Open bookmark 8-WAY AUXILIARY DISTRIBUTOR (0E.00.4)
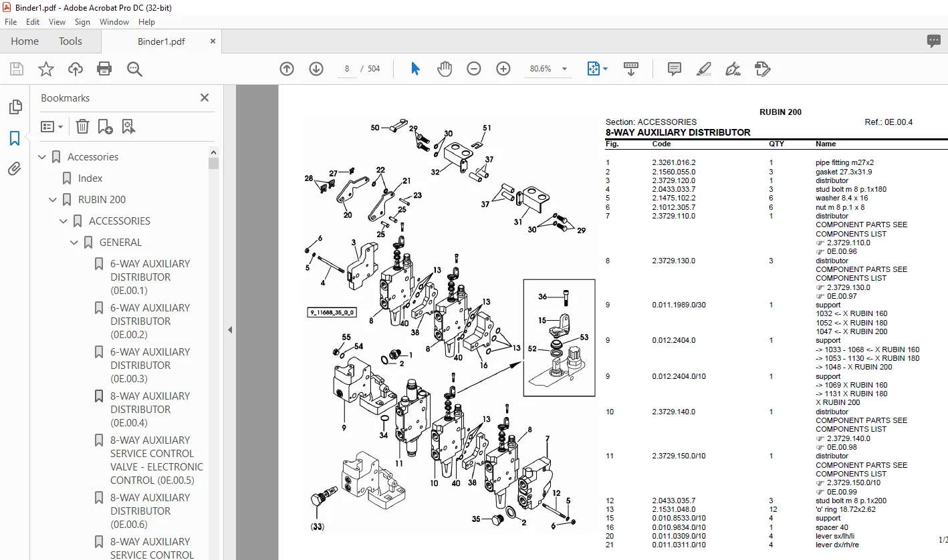 pos(150,410)
